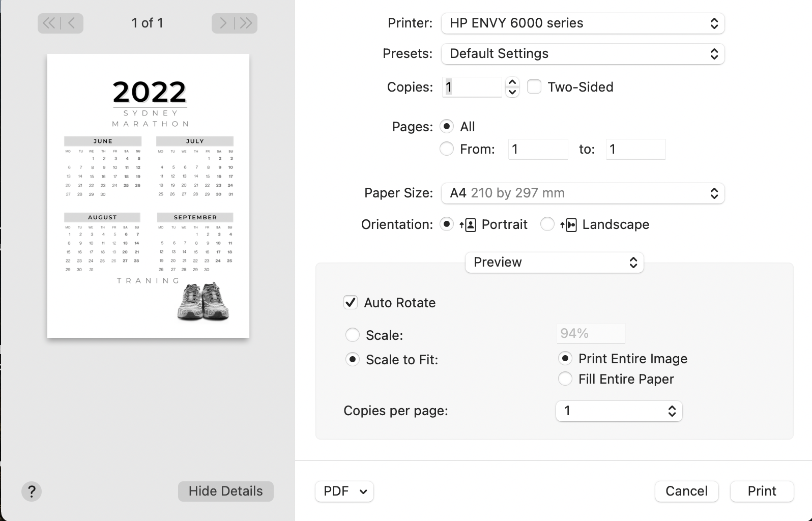This screenshot has height=521, width=812.
Task: Uncheck the Auto Rotate checkbox
Action: (351, 303)
